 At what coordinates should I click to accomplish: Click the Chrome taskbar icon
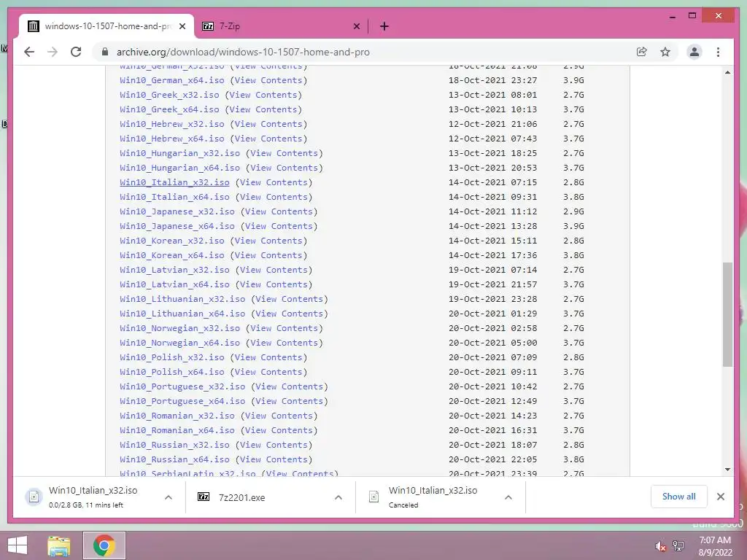pyautogui.click(x=104, y=545)
